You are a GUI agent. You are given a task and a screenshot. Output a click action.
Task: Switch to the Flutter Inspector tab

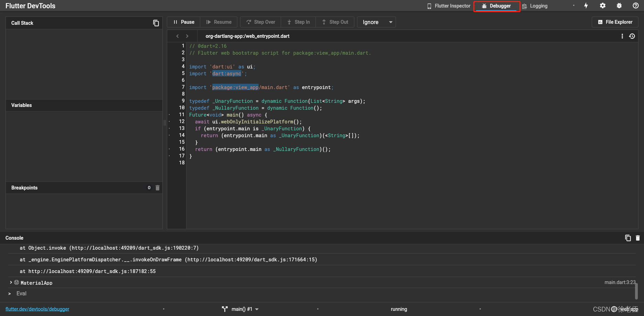(449, 6)
